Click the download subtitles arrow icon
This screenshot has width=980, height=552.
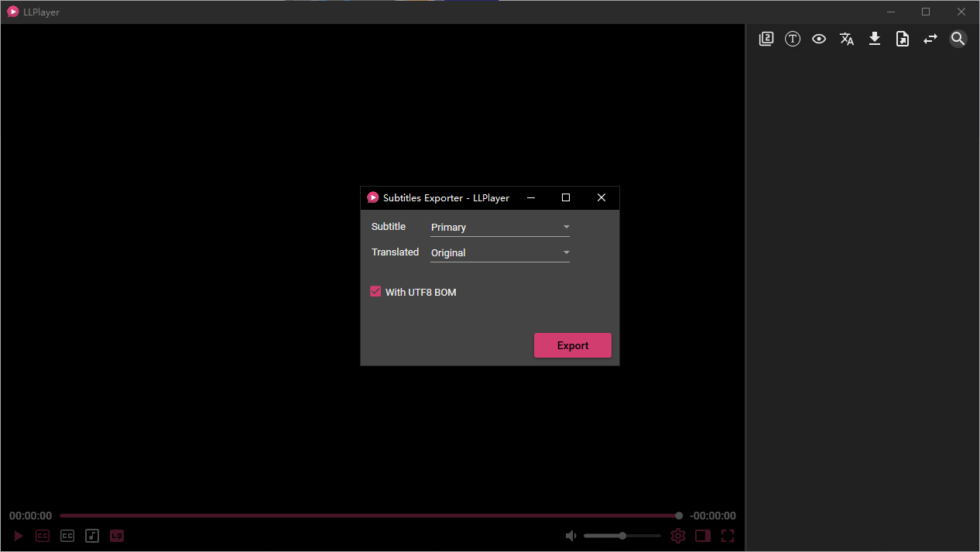click(x=875, y=39)
